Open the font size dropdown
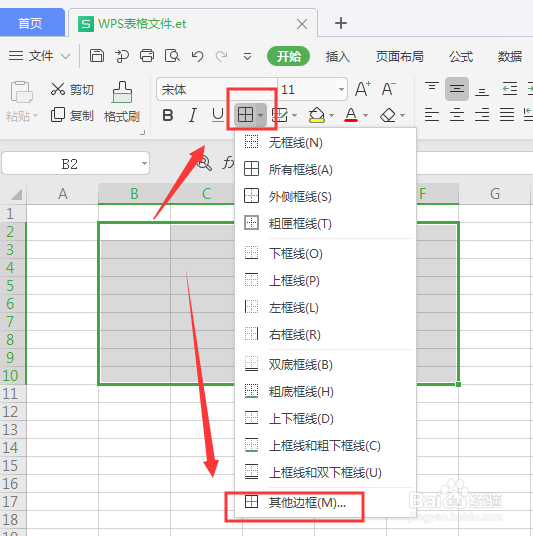 [x=341, y=90]
